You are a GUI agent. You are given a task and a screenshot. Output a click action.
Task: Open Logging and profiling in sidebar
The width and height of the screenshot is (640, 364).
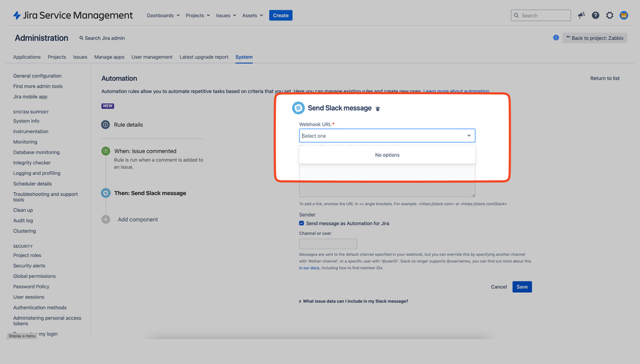37,173
